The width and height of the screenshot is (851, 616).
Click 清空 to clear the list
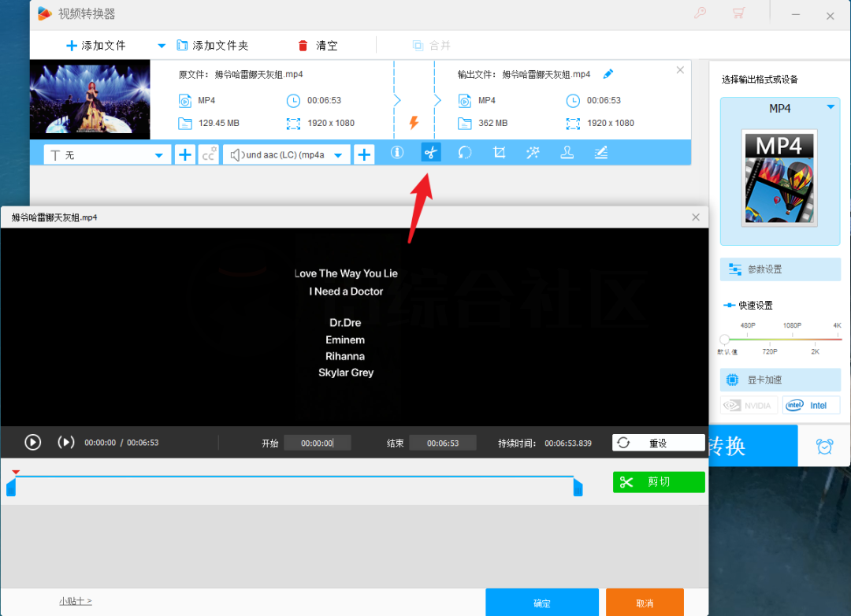(x=318, y=46)
